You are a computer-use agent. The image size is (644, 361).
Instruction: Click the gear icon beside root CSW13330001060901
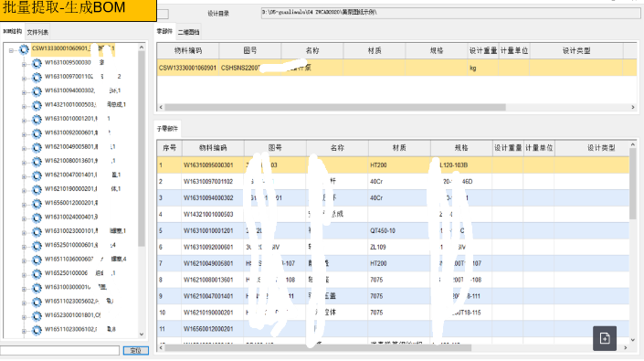24,49
